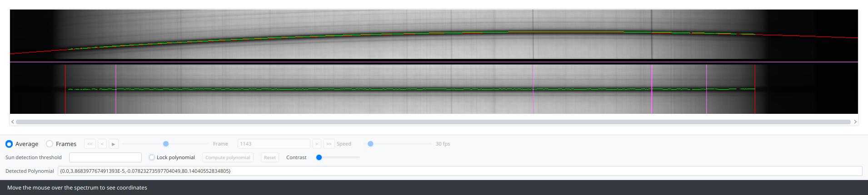Select the Average radio button
868x195 pixels.
9,144
